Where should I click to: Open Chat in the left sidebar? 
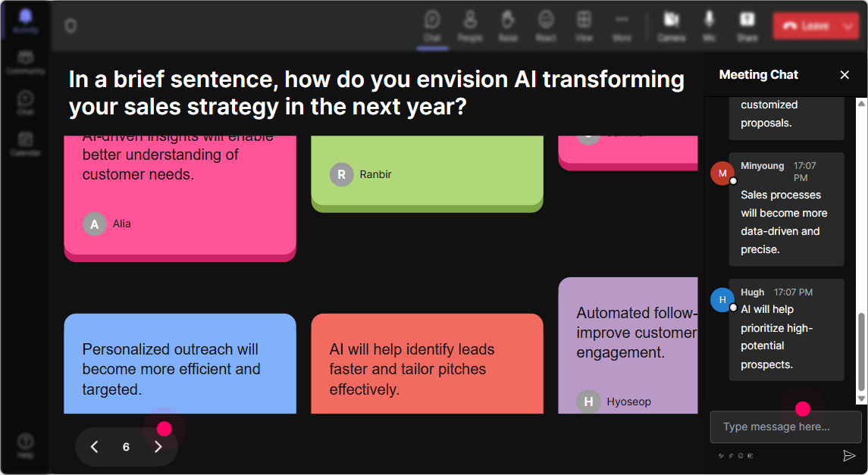(x=26, y=102)
